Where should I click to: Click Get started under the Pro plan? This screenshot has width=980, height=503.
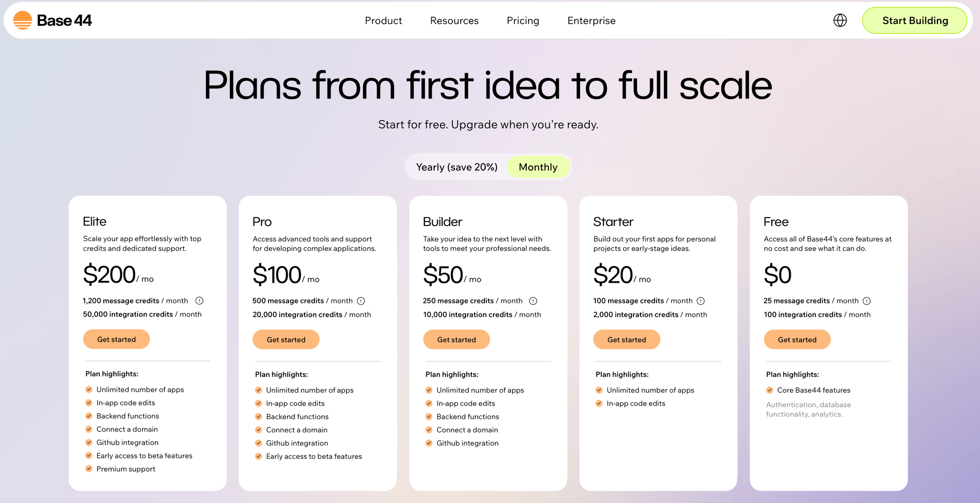click(286, 339)
